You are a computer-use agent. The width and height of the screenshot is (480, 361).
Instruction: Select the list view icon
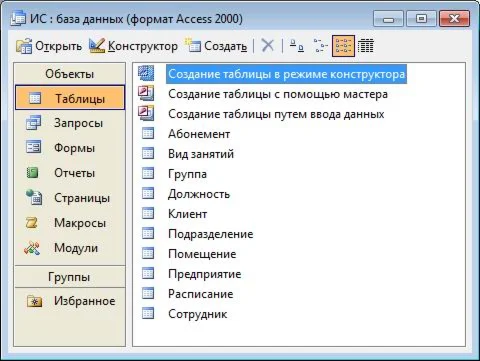(x=343, y=46)
